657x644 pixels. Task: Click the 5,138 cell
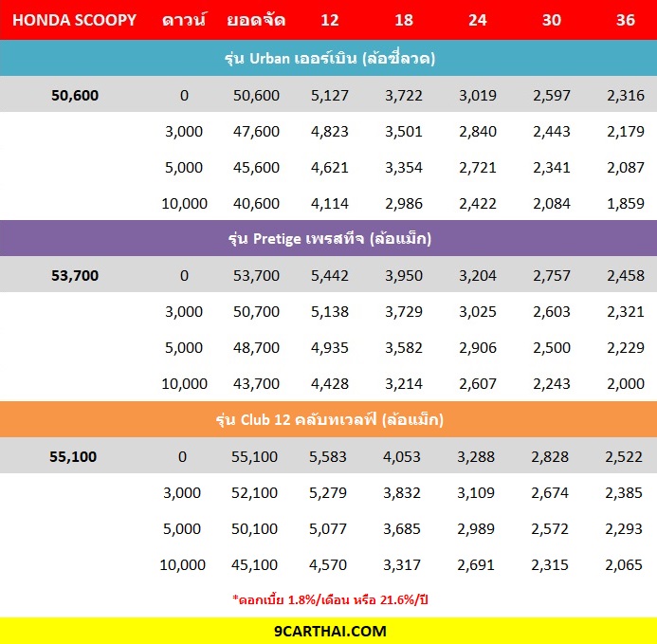(x=330, y=311)
